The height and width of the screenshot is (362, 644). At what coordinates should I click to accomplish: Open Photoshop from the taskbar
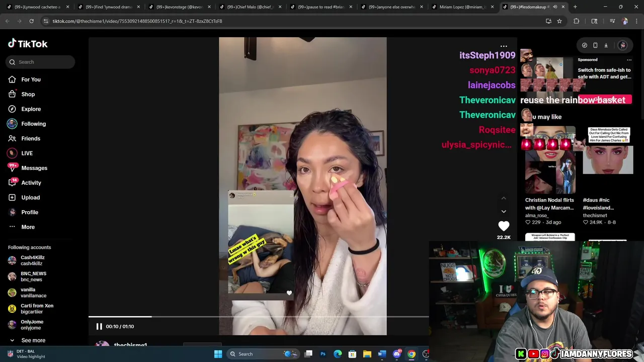[x=323, y=354]
